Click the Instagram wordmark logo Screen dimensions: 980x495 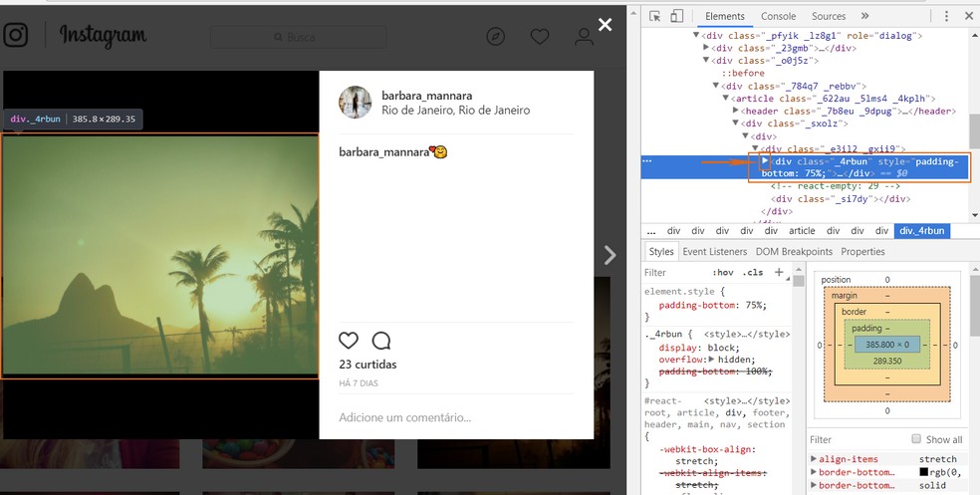104,36
